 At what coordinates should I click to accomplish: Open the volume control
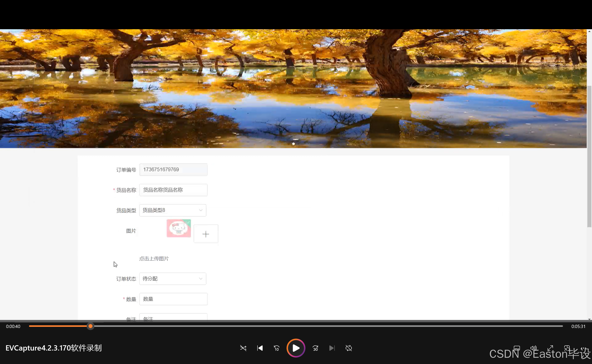tap(533, 348)
